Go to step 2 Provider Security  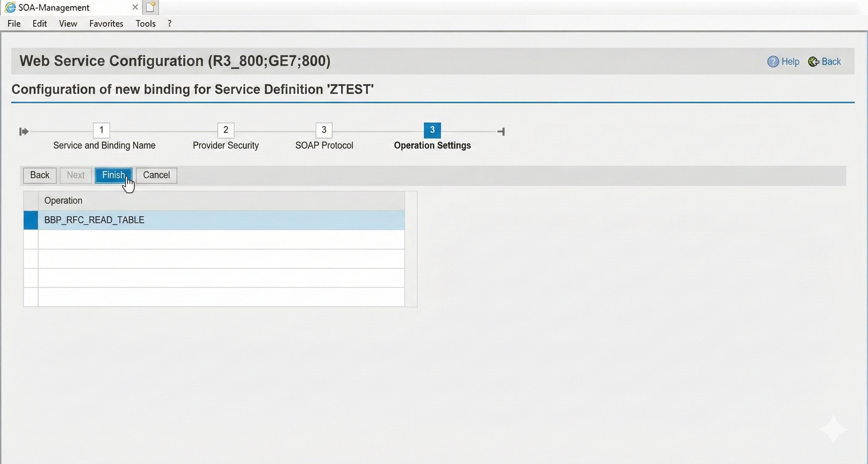point(225,130)
